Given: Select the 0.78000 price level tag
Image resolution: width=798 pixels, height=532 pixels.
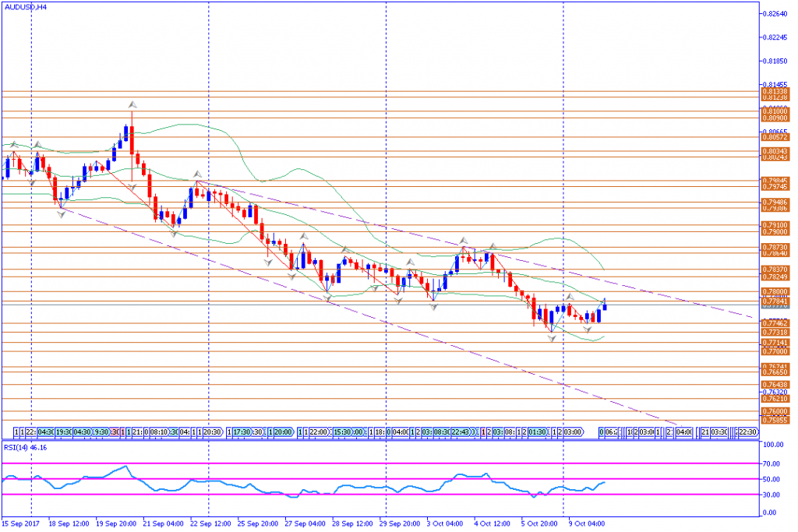Looking at the screenshot, I should pyautogui.click(x=776, y=291).
